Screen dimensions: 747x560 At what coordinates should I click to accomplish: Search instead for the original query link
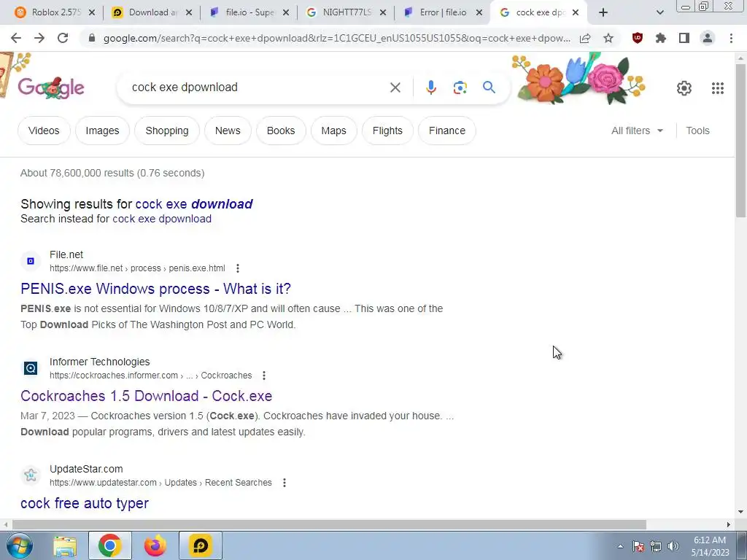coord(161,219)
